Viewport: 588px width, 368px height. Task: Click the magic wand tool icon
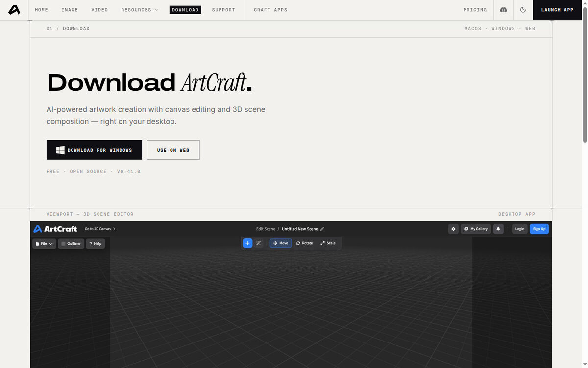[259, 243]
